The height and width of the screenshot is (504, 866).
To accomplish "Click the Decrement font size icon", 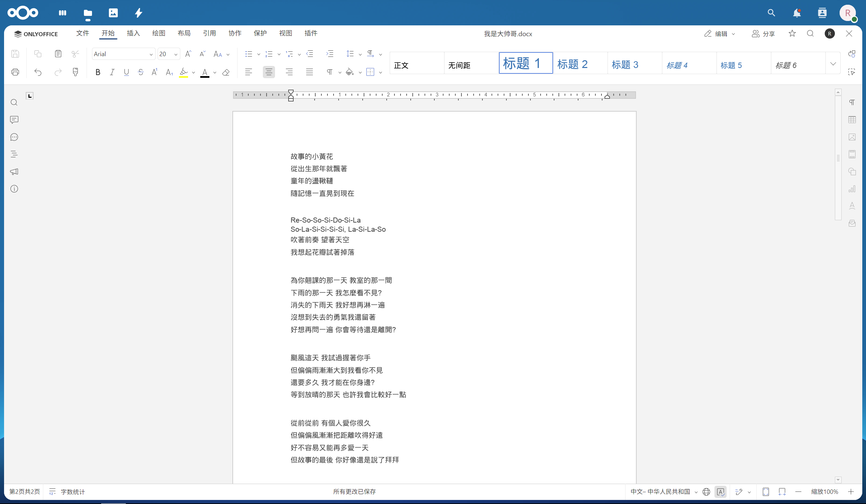I will pos(202,54).
